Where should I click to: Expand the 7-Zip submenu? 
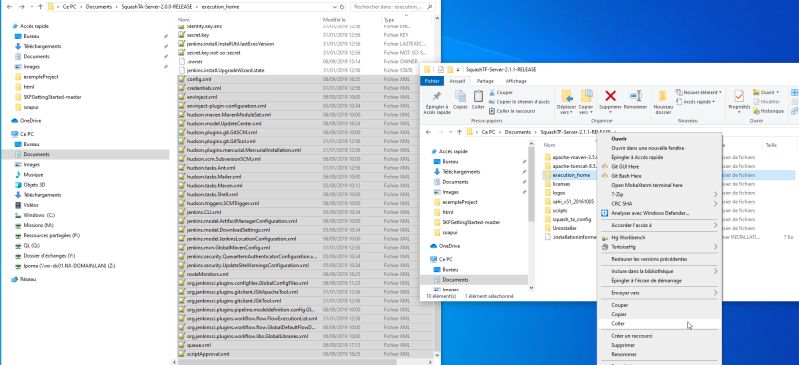click(659, 194)
